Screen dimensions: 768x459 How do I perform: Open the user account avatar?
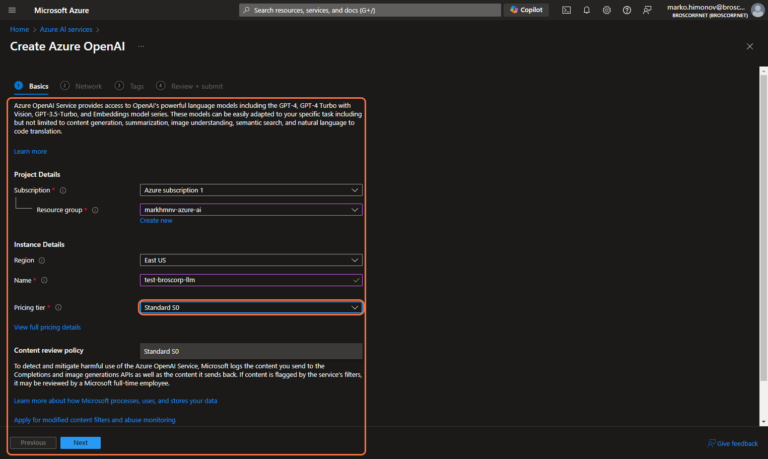(758, 10)
